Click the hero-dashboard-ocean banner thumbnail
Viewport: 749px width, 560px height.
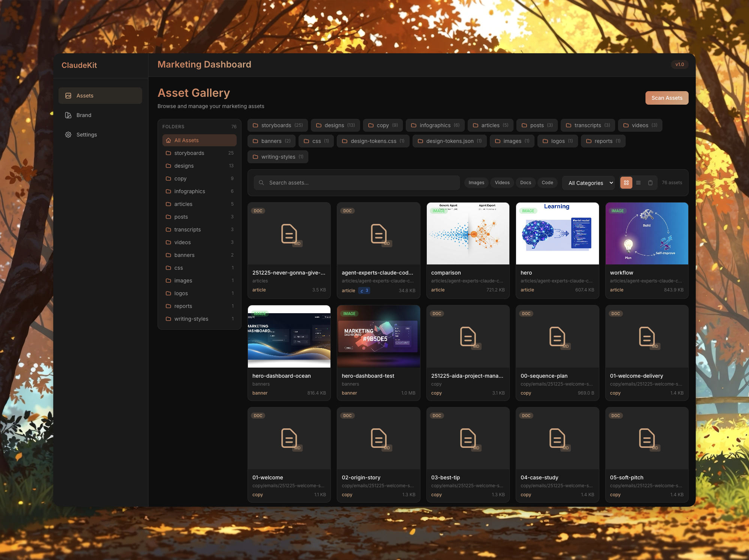tap(289, 336)
